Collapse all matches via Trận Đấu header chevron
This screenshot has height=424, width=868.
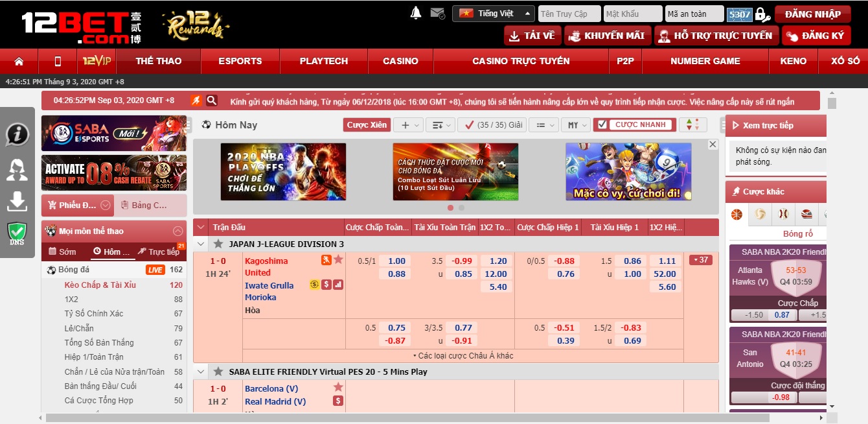tap(201, 228)
